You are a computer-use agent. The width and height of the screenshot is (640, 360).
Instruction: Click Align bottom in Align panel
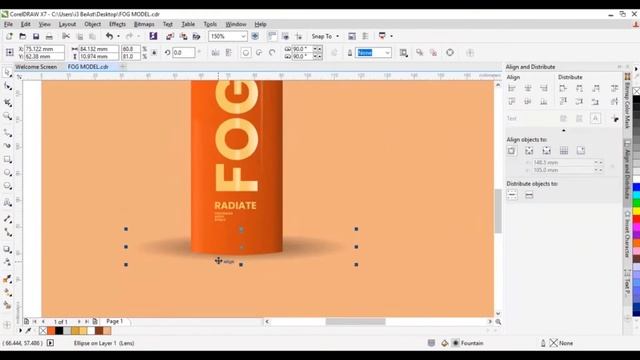(x=544, y=102)
